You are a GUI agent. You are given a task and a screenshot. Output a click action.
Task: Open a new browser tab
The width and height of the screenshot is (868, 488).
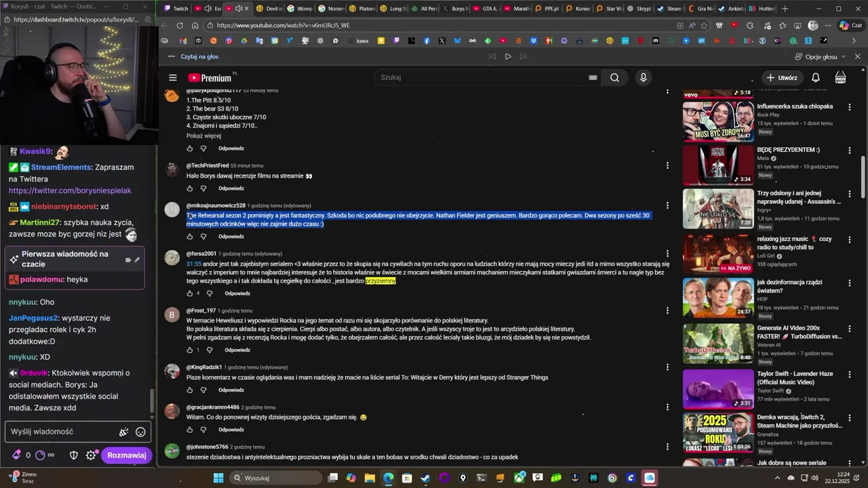pos(785,9)
